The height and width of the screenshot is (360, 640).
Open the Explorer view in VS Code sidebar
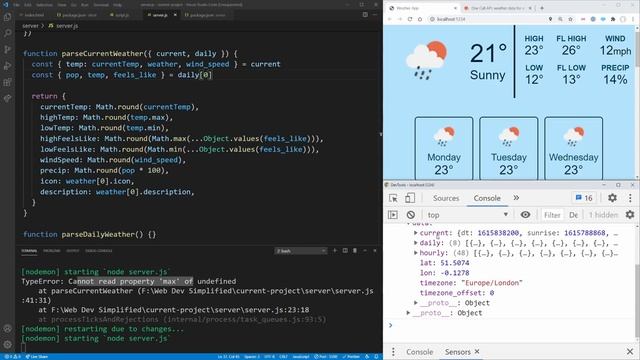(7, 17)
